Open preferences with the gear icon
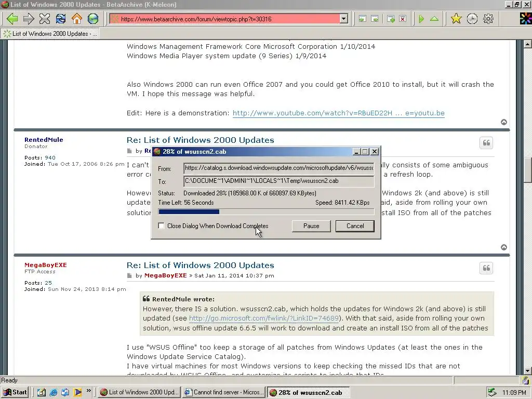532x399 pixels. coord(488,19)
